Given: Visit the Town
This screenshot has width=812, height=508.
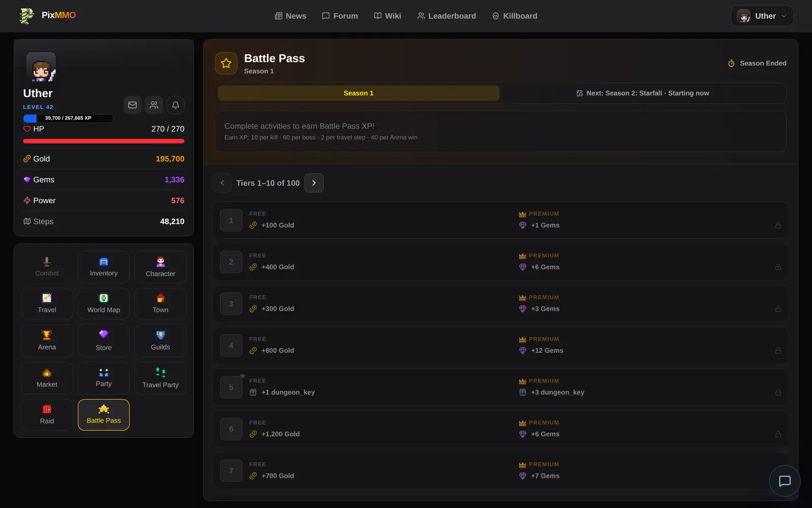Looking at the screenshot, I should click(160, 303).
